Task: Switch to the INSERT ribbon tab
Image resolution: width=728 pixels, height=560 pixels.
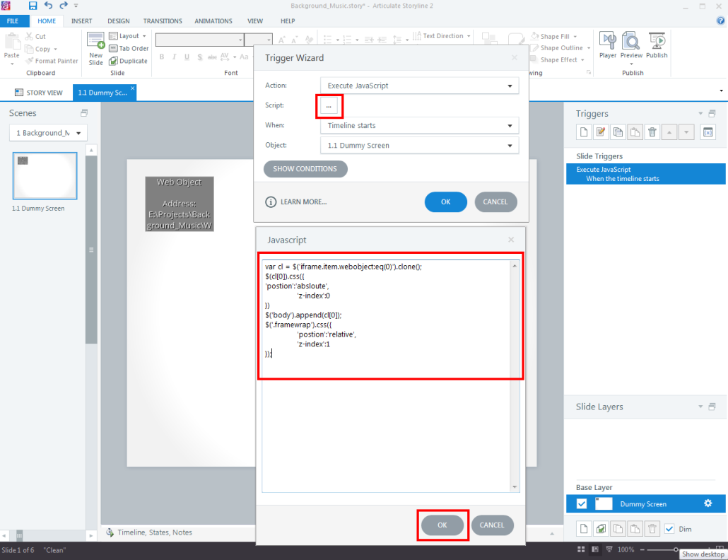Action: click(x=81, y=21)
